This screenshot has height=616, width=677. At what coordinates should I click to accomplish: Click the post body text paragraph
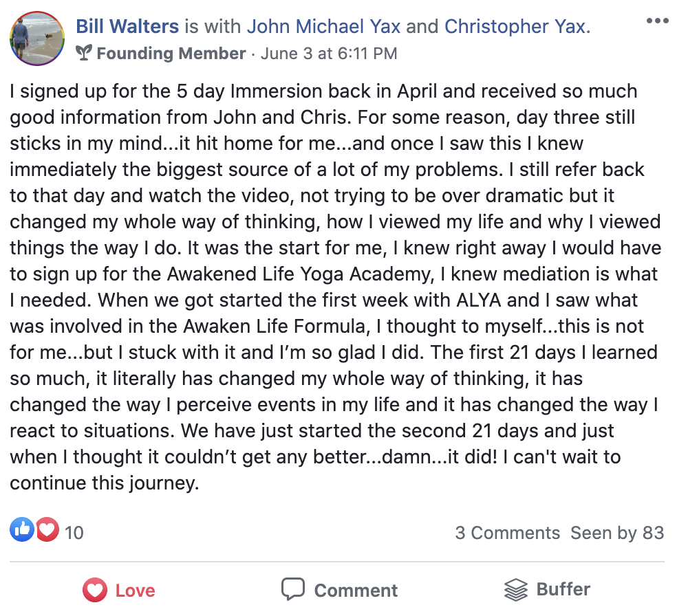[x=335, y=287]
